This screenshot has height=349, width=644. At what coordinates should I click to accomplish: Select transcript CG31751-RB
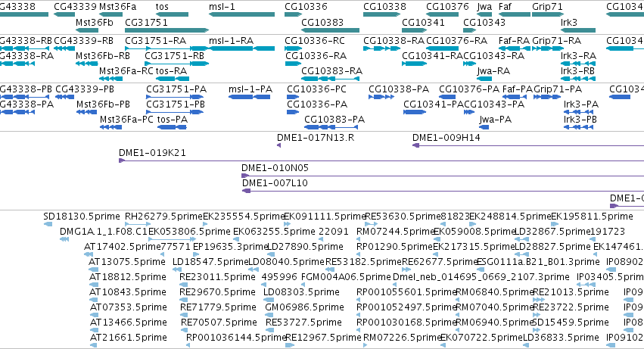tap(174, 56)
